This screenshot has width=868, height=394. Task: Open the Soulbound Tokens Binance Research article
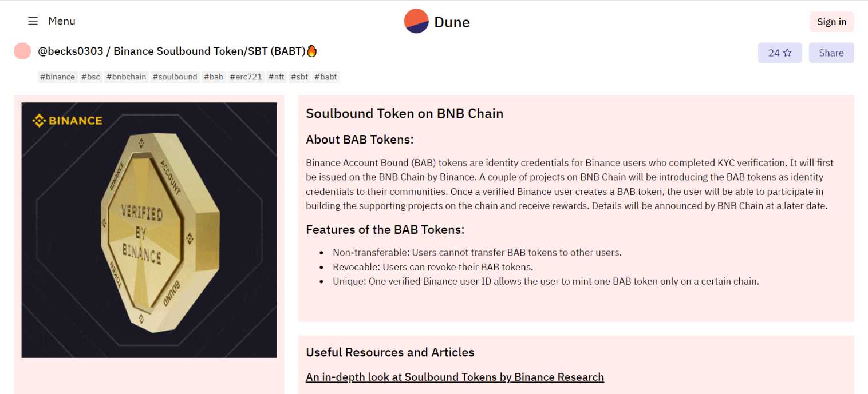[x=455, y=377]
